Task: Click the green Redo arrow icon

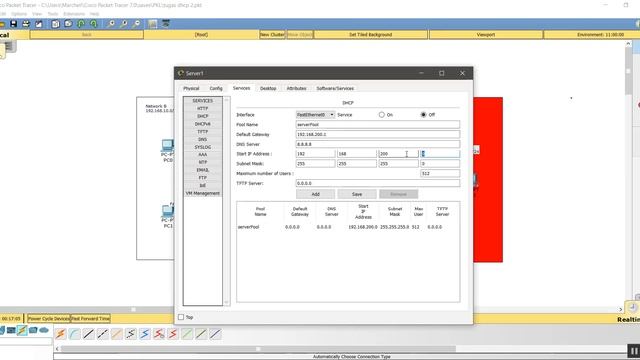Action: pyautogui.click(x=93, y=24)
